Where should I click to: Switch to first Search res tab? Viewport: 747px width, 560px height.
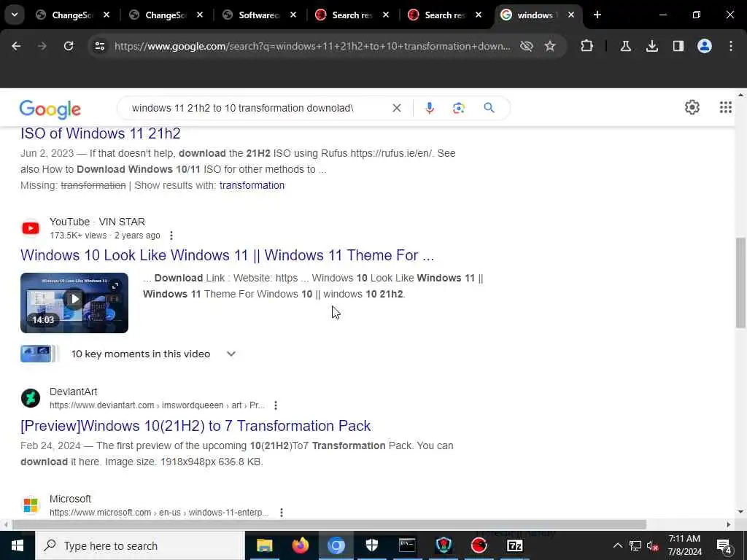352,15
